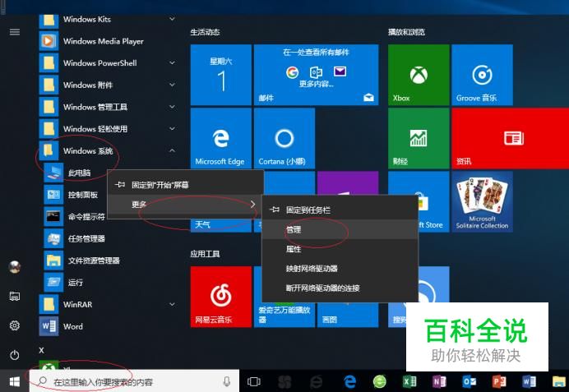Open Word from the taskbar
The image size is (569, 392).
click(x=529, y=381)
